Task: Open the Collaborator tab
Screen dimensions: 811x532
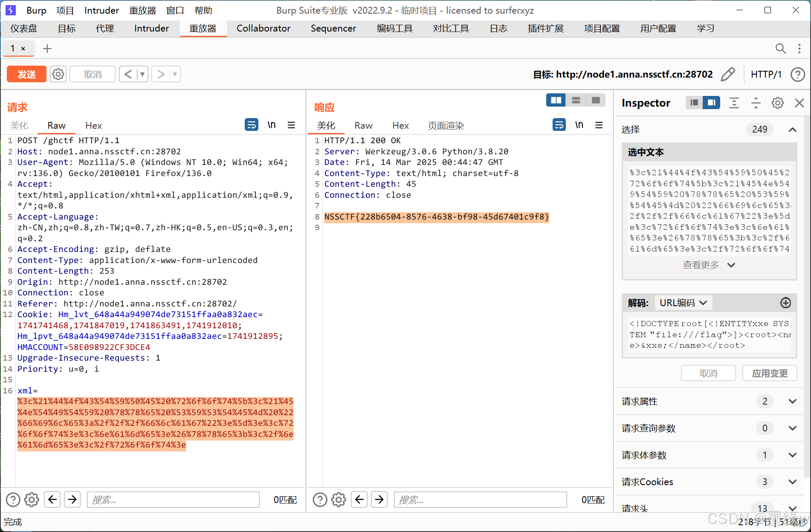Action: pos(264,28)
